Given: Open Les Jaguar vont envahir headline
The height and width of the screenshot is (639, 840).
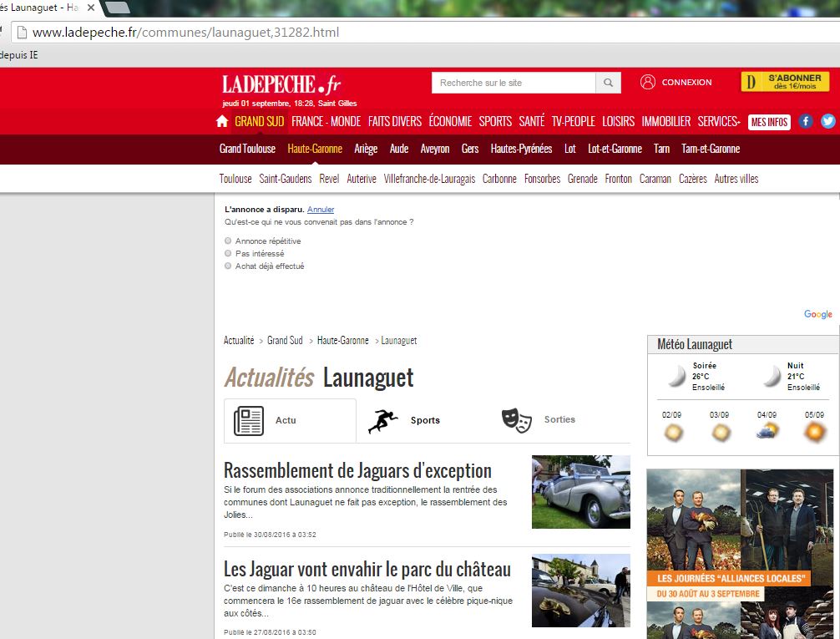Looking at the screenshot, I should (x=367, y=570).
